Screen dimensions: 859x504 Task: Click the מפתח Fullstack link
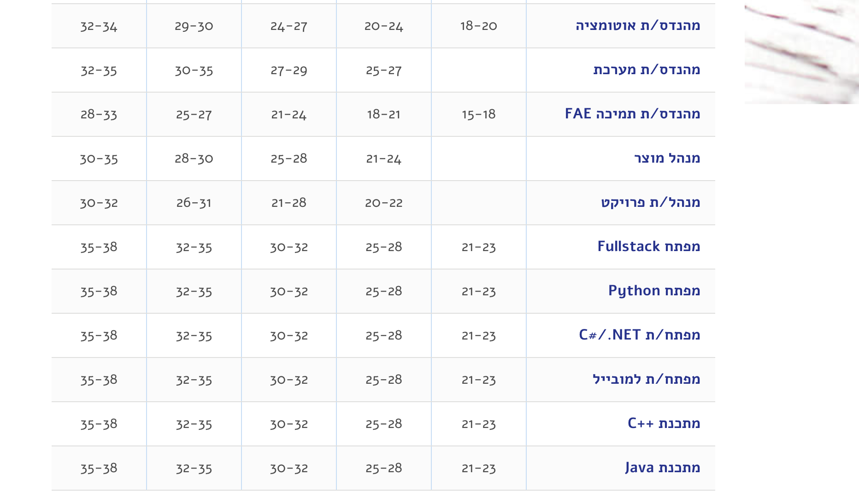[648, 246]
